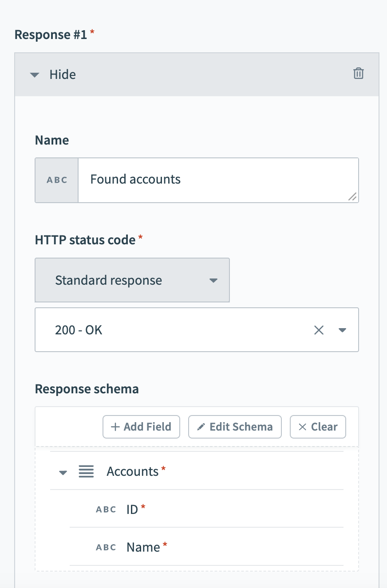The height and width of the screenshot is (588, 387).
Task: Click the ABC type icon beside the Name input
Action: pos(56,180)
